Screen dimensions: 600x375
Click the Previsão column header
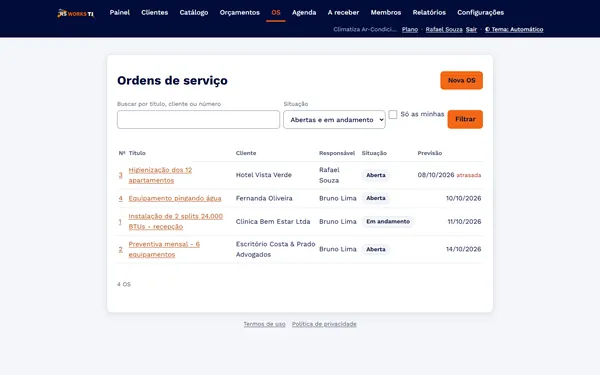pos(430,153)
